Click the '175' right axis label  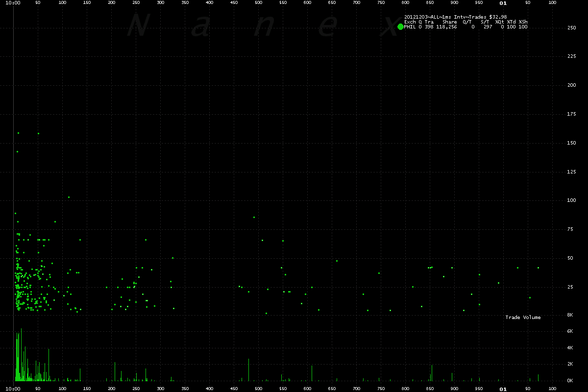point(572,114)
